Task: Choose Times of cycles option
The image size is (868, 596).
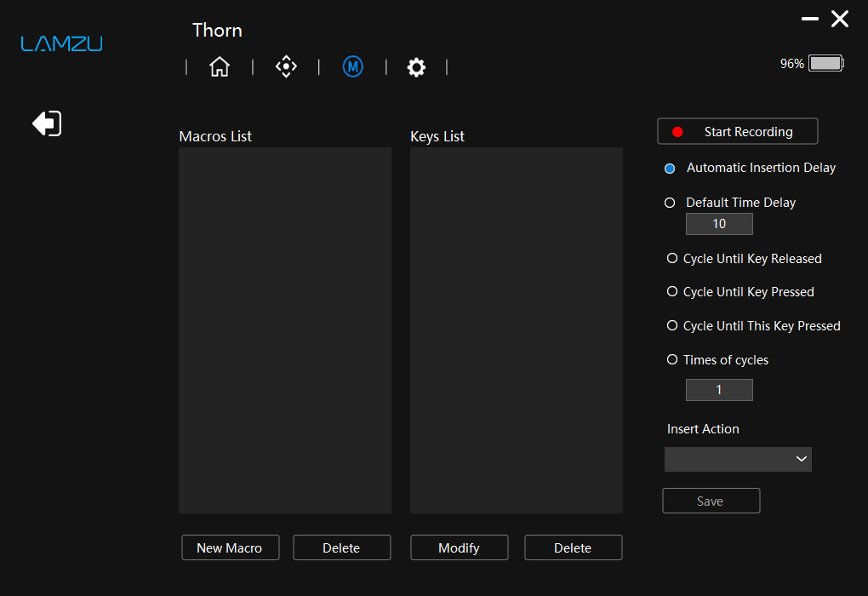Action: click(672, 359)
